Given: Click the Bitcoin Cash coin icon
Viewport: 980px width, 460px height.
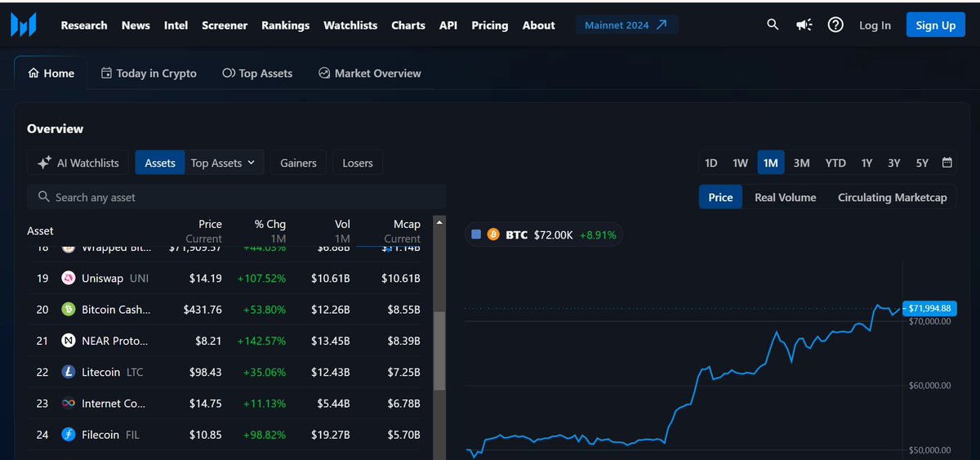Looking at the screenshot, I should 69,310.
